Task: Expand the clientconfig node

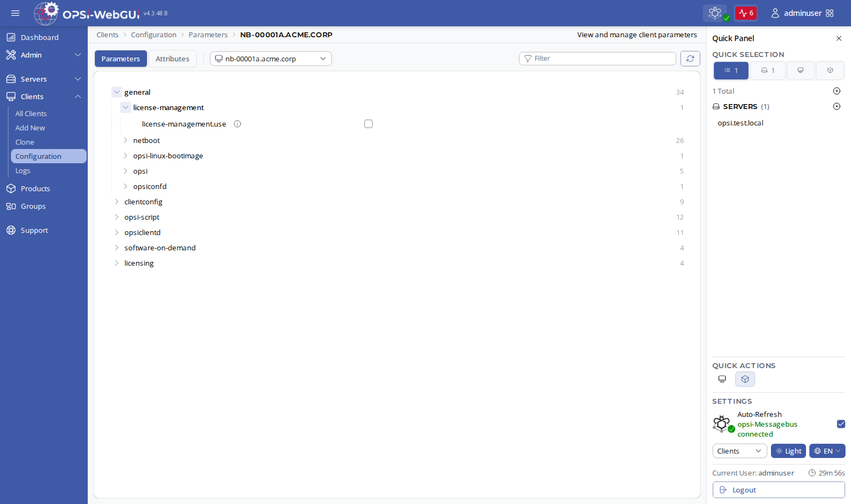Action: (x=117, y=202)
